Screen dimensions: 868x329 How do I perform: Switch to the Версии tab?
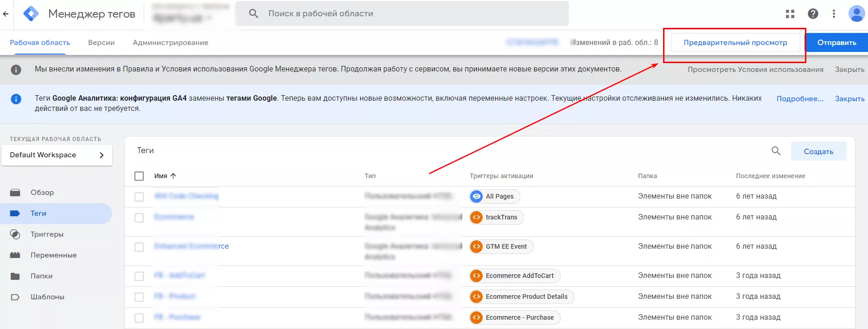[101, 43]
